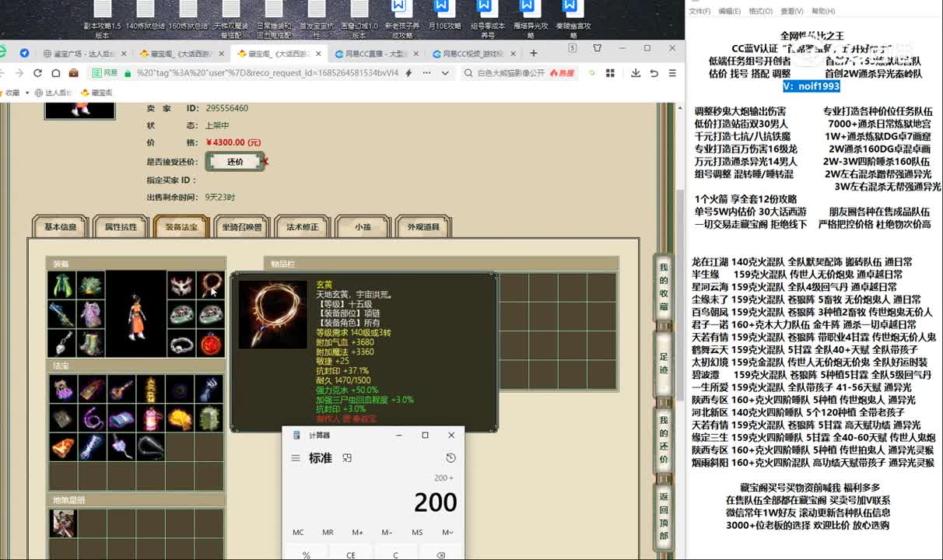
Task: Open calculator history panel
Action: coord(450,458)
